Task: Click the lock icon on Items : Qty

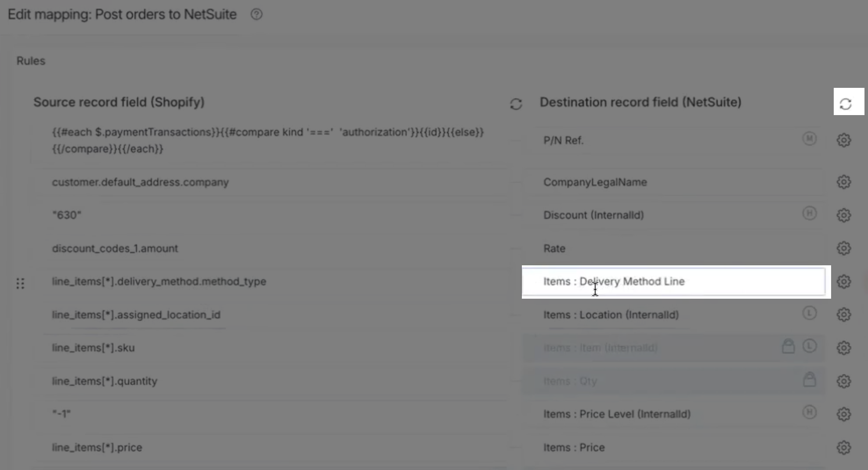Action: click(x=810, y=379)
